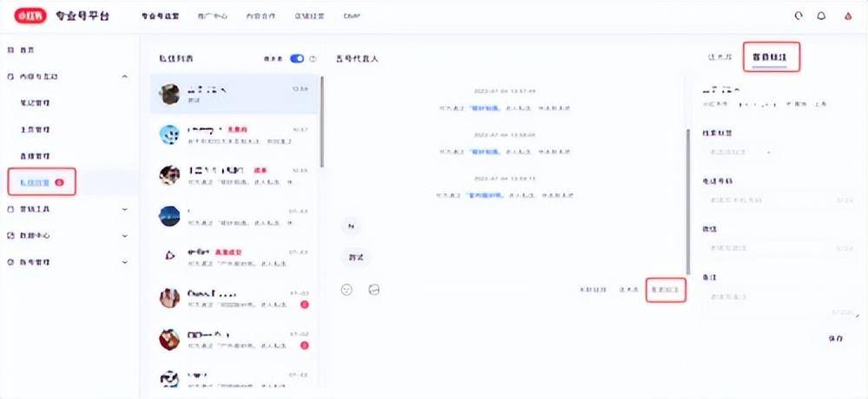Click the red account avatar icon at top right

tap(847, 16)
